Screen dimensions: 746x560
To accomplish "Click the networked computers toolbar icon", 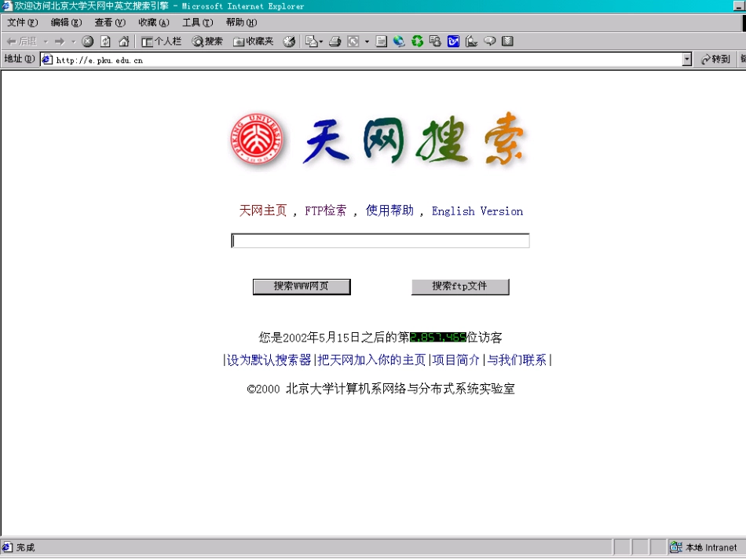I will (435, 42).
